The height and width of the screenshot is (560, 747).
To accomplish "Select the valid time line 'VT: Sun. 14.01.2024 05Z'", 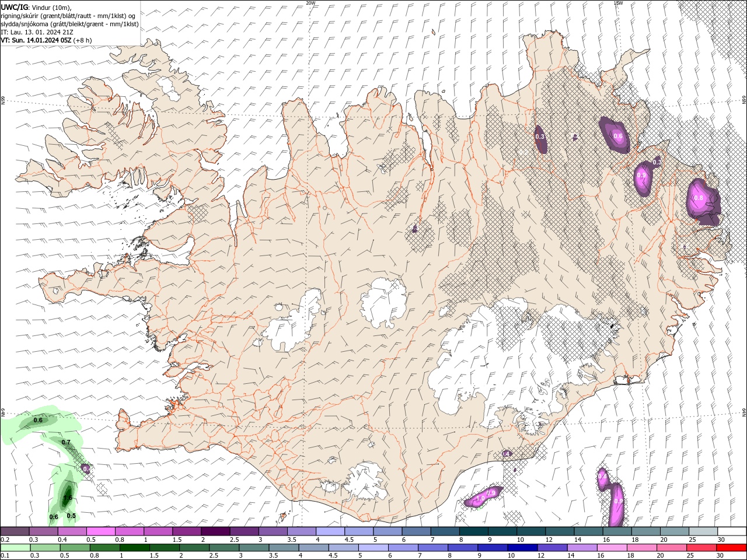I will [36, 40].
